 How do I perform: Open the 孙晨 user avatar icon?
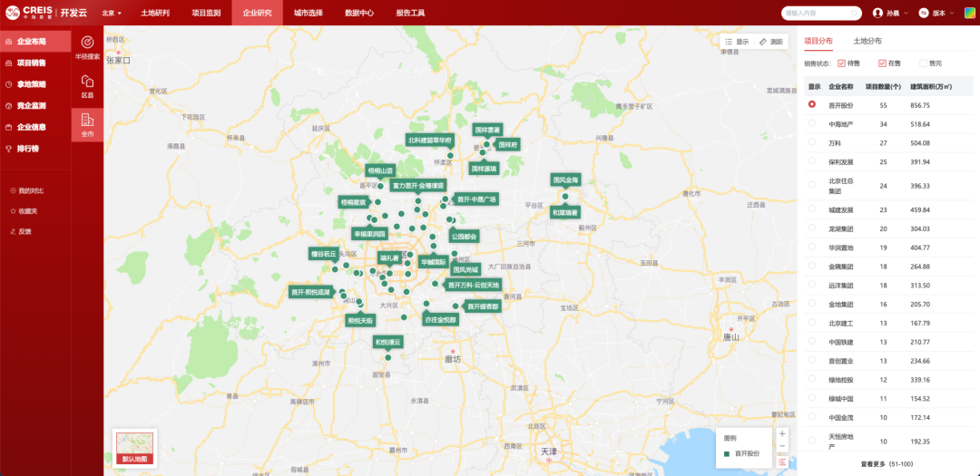(878, 13)
